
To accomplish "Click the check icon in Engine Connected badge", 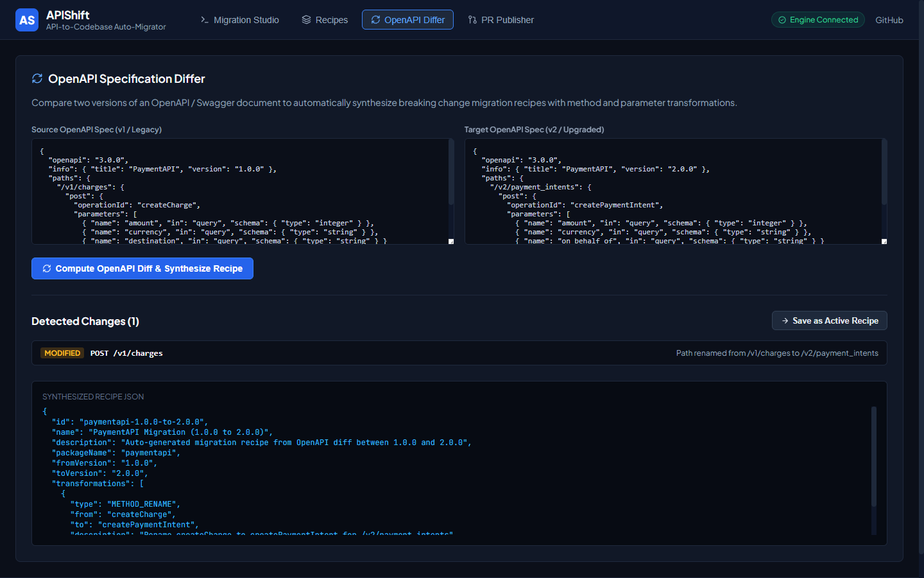I will (782, 20).
